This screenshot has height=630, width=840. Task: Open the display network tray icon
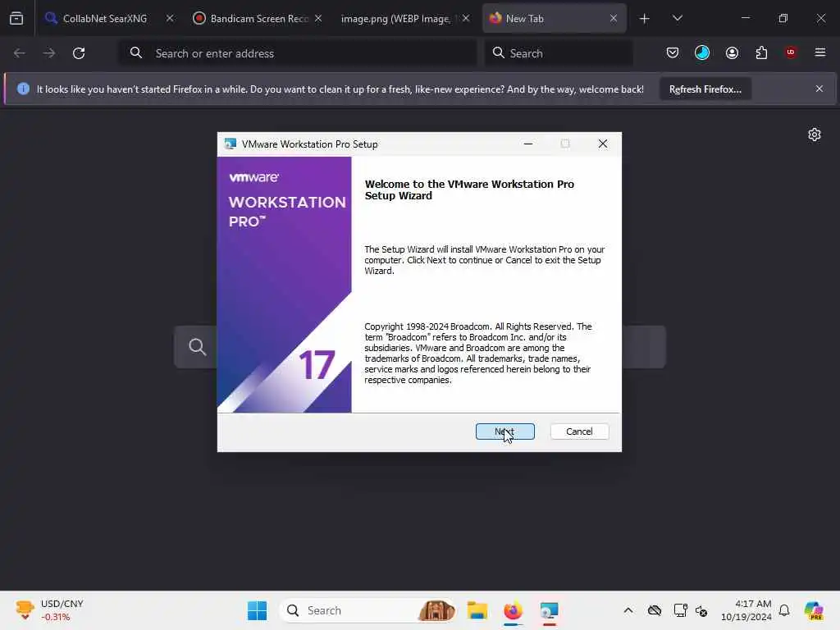tap(680, 610)
